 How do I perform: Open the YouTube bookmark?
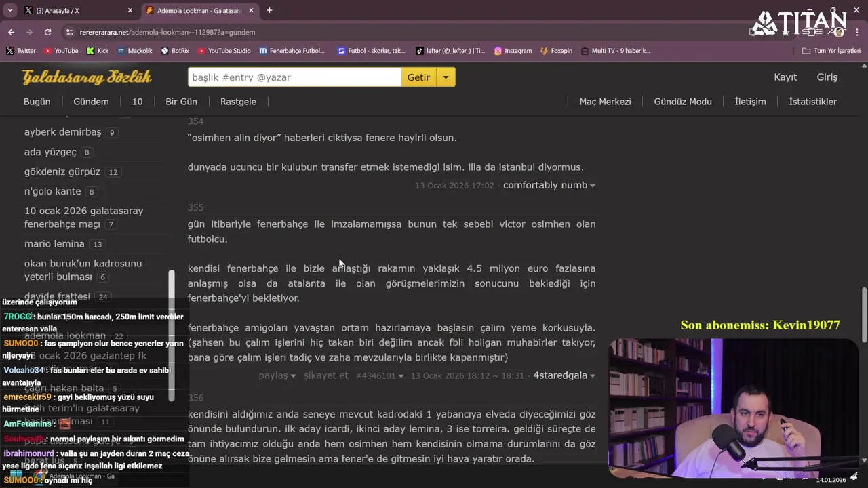point(61,51)
